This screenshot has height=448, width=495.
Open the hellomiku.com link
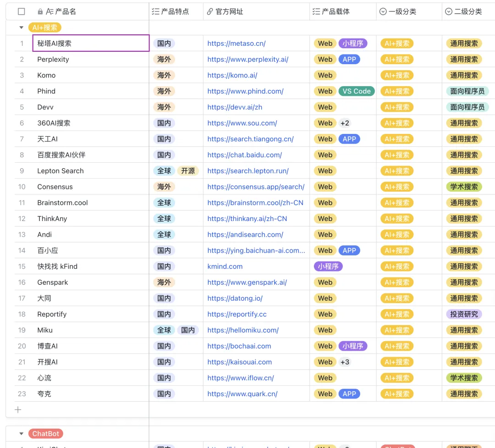point(243,330)
